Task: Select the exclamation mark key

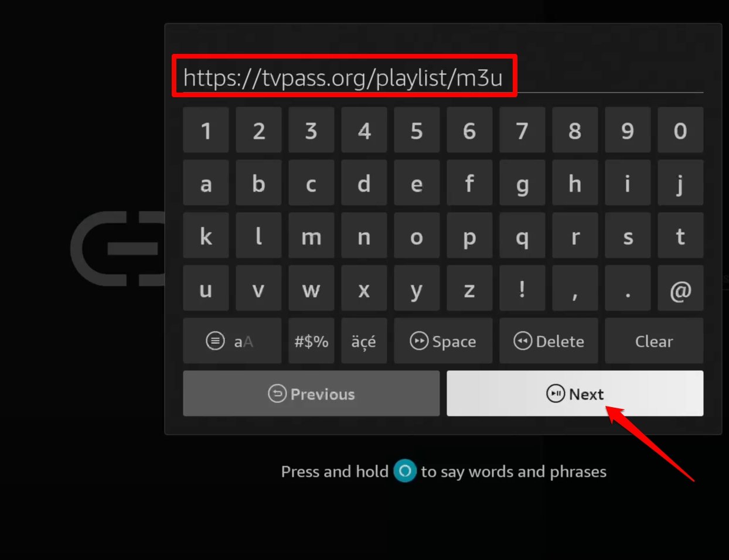Action: [x=522, y=288]
